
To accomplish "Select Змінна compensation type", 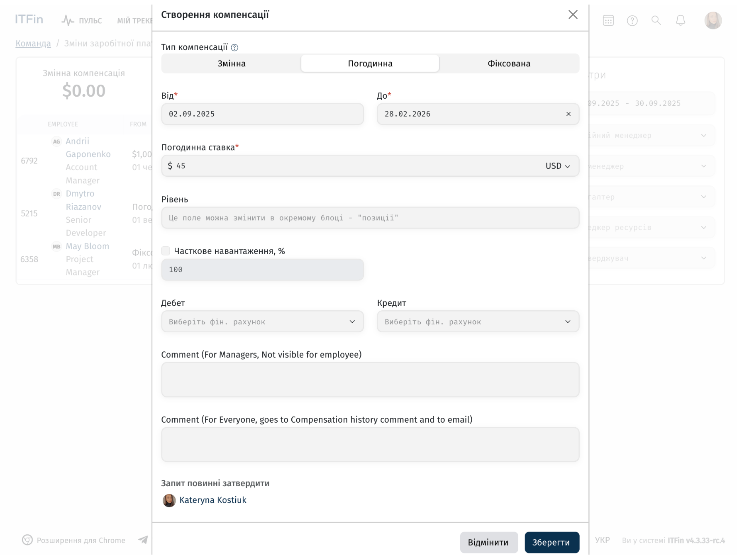I will tap(232, 63).
